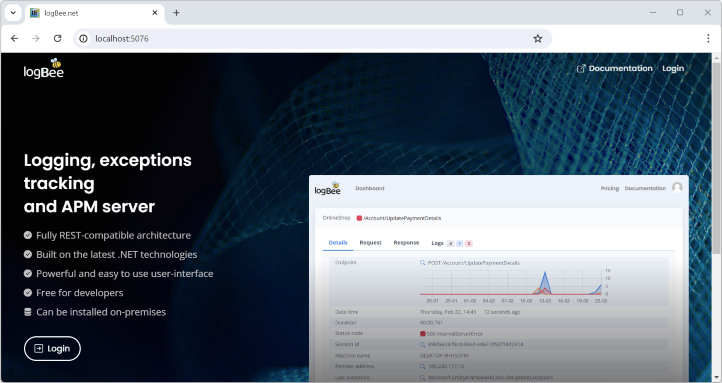Click the checkmark icon beside Fully REST-compatible architecture
This screenshot has width=722, height=383.
click(28, 235)
